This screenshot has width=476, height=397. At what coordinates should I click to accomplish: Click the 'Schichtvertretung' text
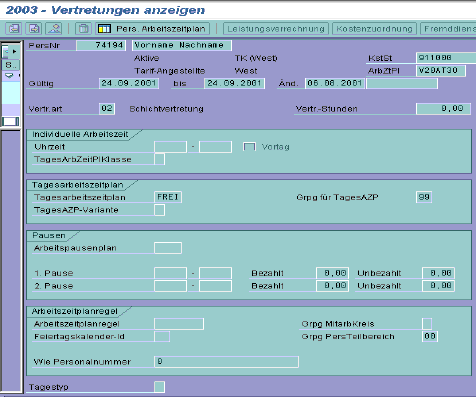166,109
